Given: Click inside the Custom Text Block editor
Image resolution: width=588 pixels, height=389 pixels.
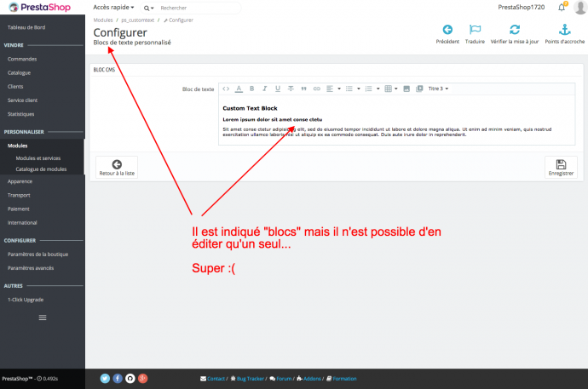Looking at the screenshot, I should coord(397,120).
